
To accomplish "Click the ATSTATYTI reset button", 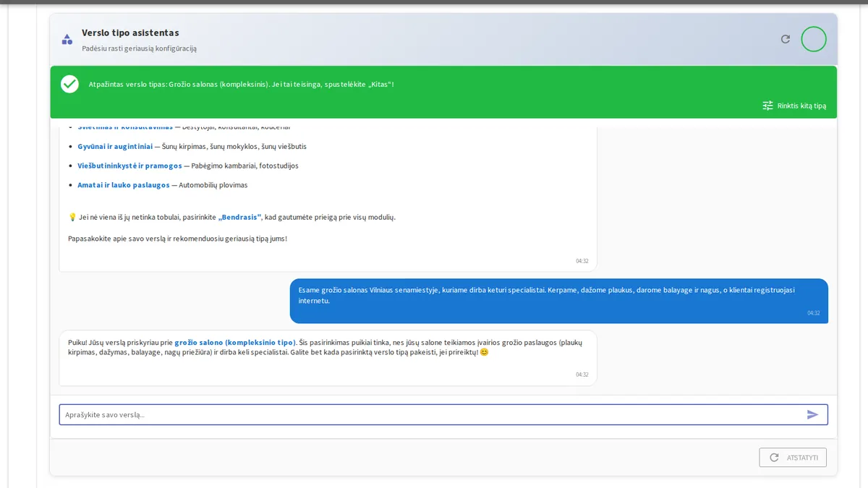I will (x=793, y=458).
